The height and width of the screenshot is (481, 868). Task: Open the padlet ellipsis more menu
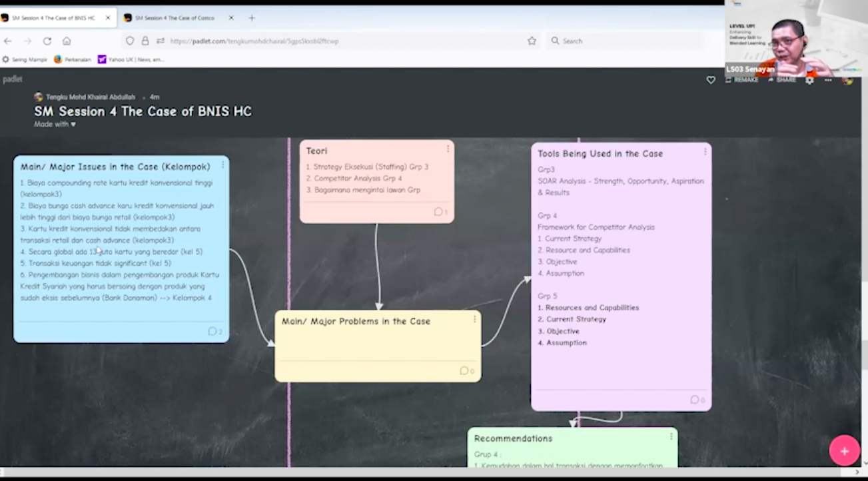pyautogui.click(x=828, y=80)
